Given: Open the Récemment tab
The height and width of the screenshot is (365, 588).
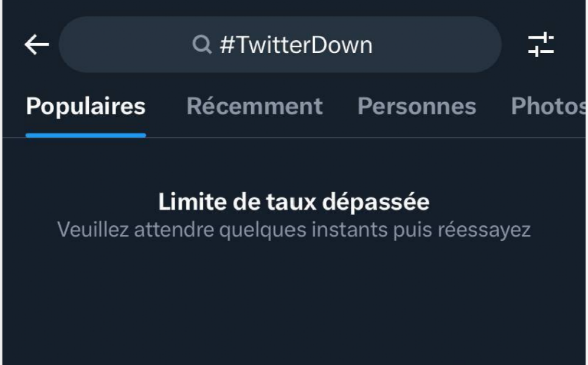Looking at the screenshot, I should 254,106.
